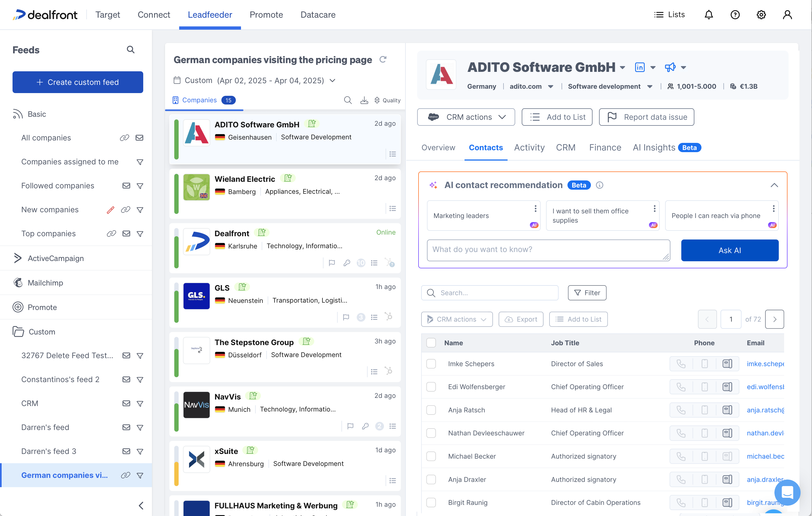
Task: Open the Software development dropdown arrow
Action: (649, 87)
